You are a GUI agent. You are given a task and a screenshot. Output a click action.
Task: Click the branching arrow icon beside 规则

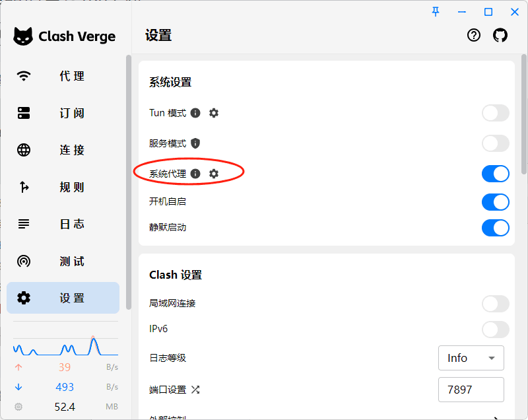(24, 187)
